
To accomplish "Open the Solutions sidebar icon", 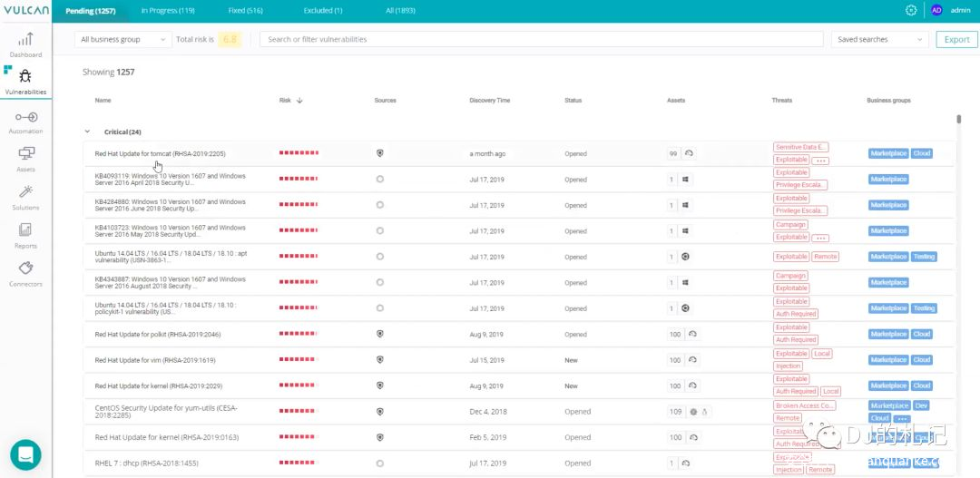I will (x=25, y=192).
